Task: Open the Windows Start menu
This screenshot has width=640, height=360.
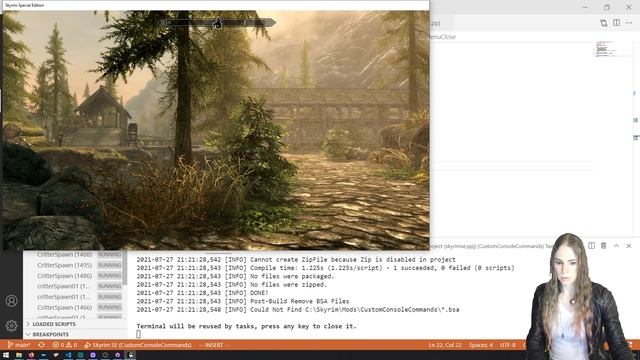Action: 6,355
